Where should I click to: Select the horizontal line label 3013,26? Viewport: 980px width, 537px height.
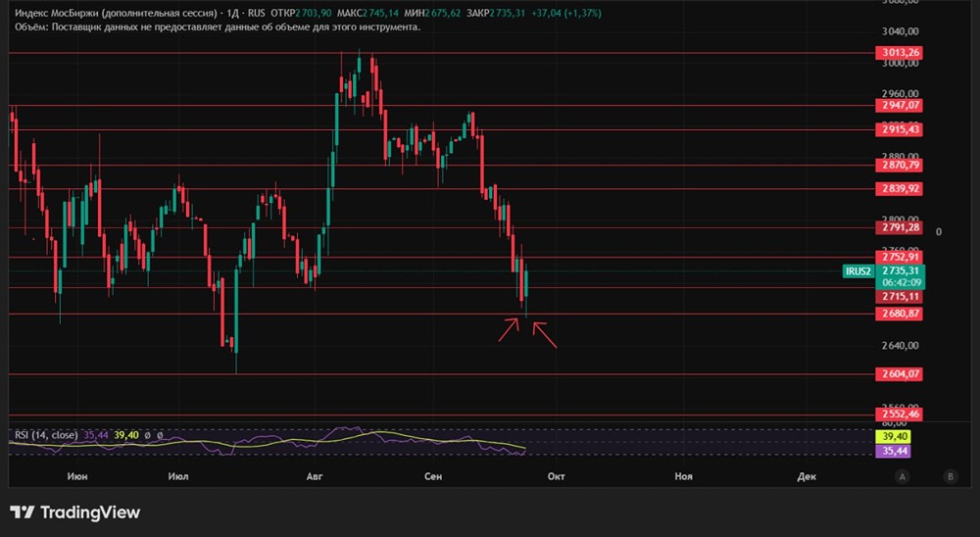coord(899,53)
